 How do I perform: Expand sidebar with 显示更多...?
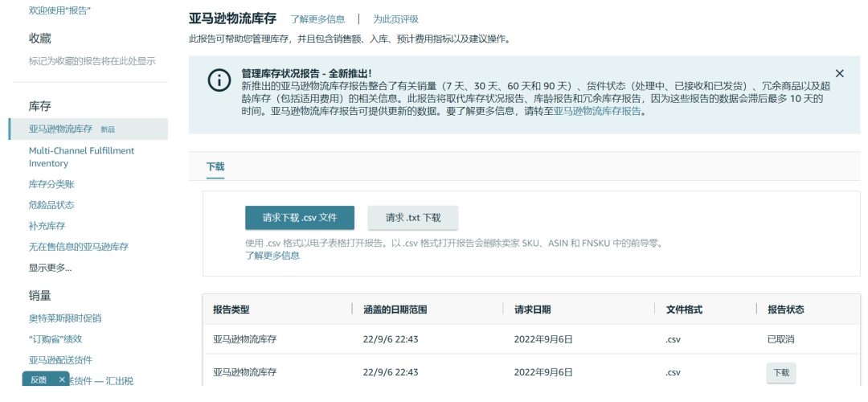coord(51,268)
